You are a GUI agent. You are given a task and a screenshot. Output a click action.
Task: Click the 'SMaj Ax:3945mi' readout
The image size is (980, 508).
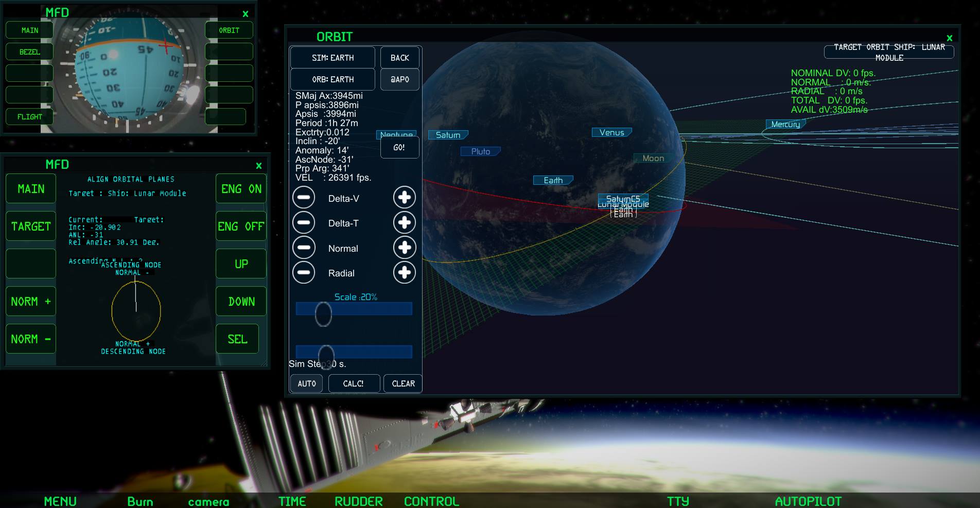tap(329, 96)
